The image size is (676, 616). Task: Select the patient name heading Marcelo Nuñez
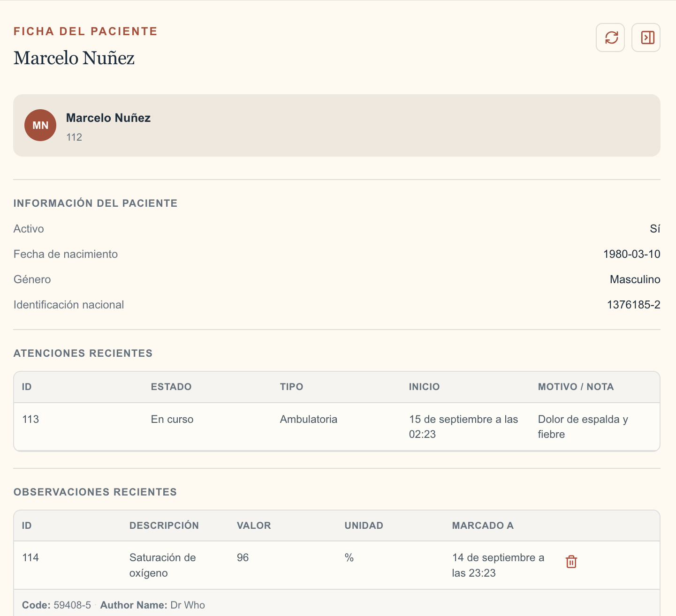pos(74,58)
